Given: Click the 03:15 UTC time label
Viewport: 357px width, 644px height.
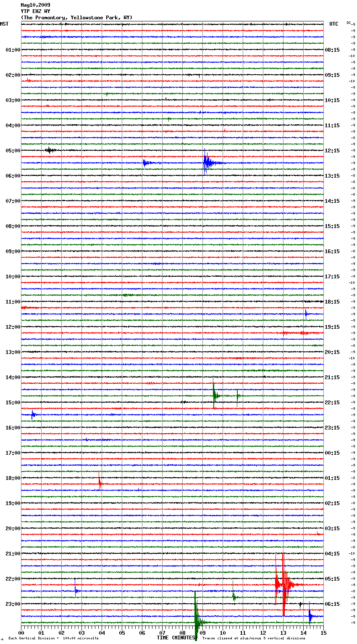Looking at the screenshot, I should (x=332, y=529).
